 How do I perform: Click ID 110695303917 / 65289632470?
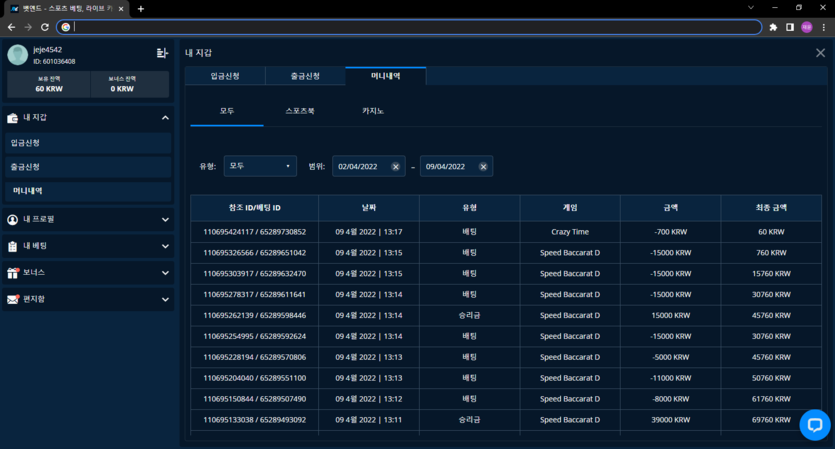pyautogui.click(x=255, y=274)
